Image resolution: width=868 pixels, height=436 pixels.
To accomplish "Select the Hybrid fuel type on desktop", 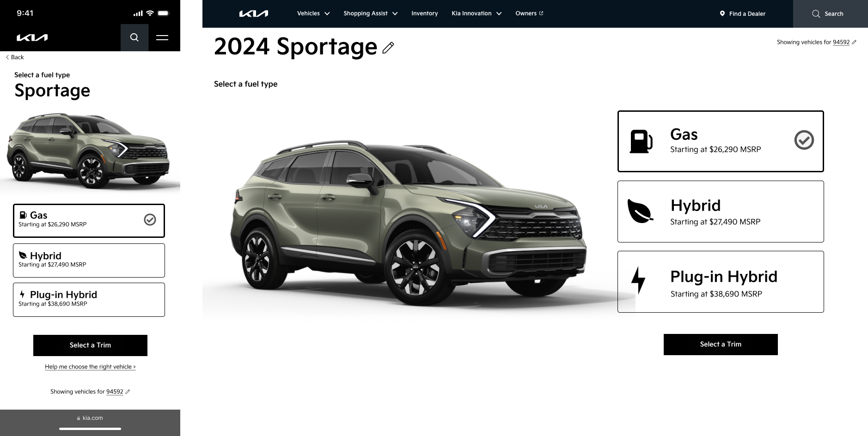I will click(721, 212).
